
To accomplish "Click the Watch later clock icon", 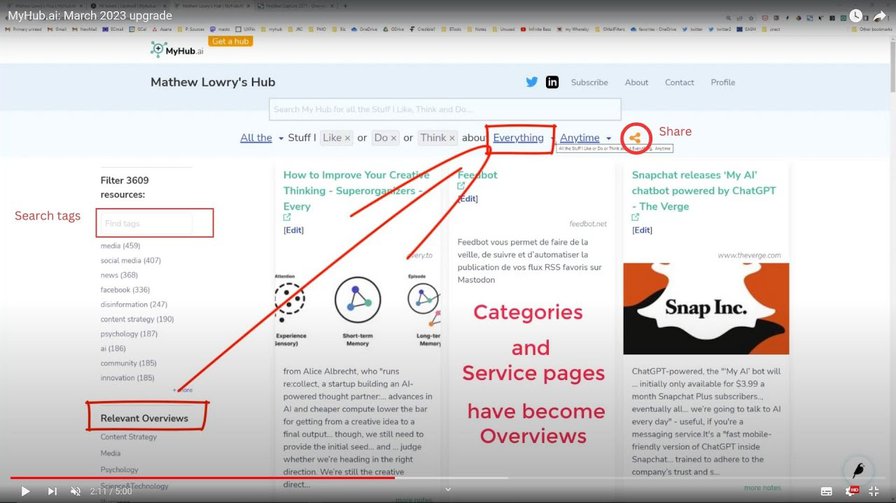I will point(855,15).
